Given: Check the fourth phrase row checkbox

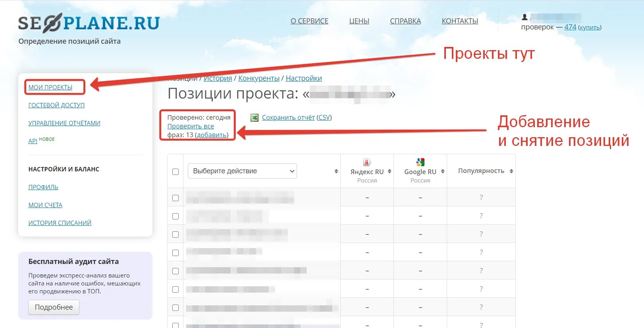Looking at the screenshot, I should [175, 253].
